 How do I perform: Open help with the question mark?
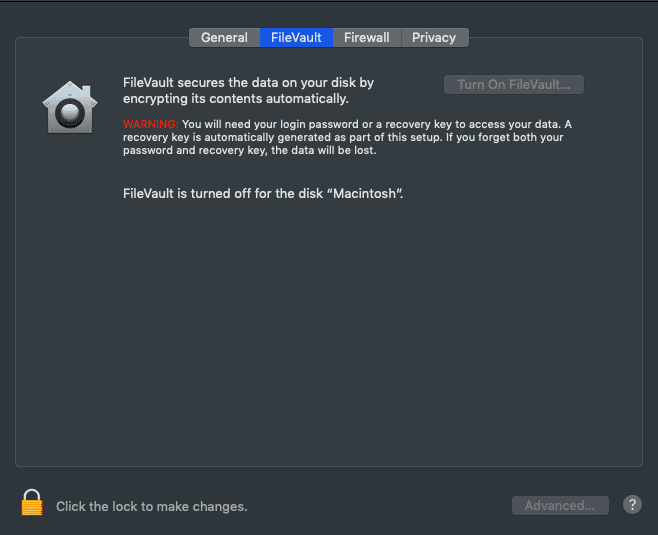pyautogui.click(x=632, y=505)
